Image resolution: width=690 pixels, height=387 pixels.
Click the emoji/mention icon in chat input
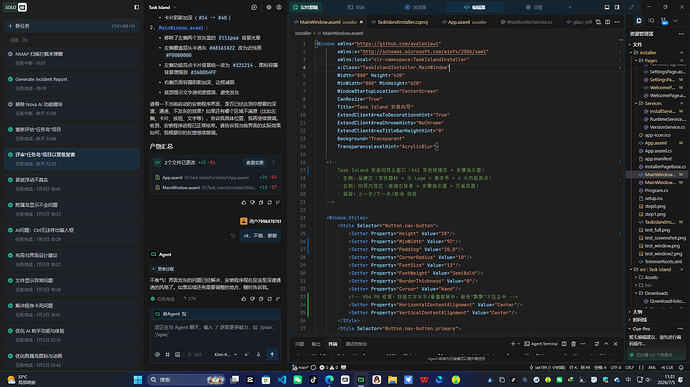coord(157,354)
